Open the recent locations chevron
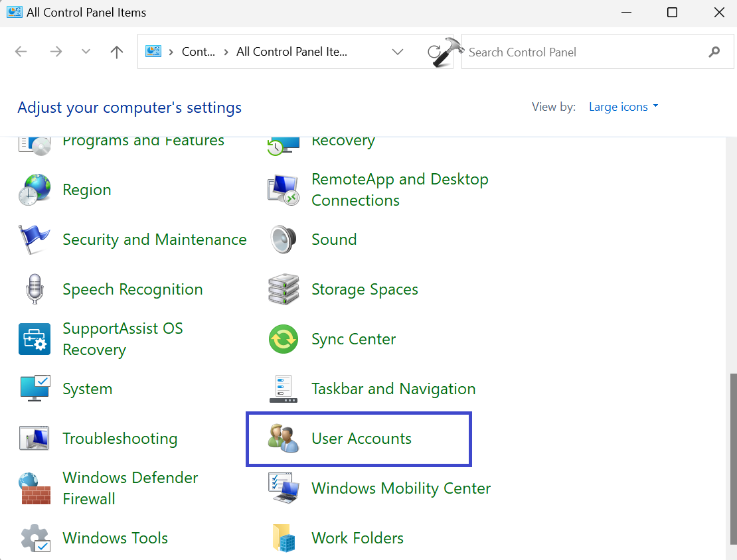 coord(86,52)
